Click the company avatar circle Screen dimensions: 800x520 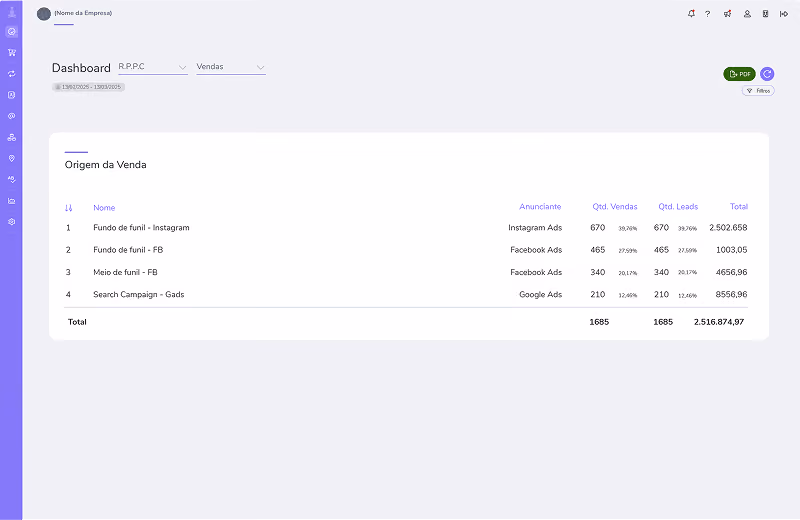point(44,14)
